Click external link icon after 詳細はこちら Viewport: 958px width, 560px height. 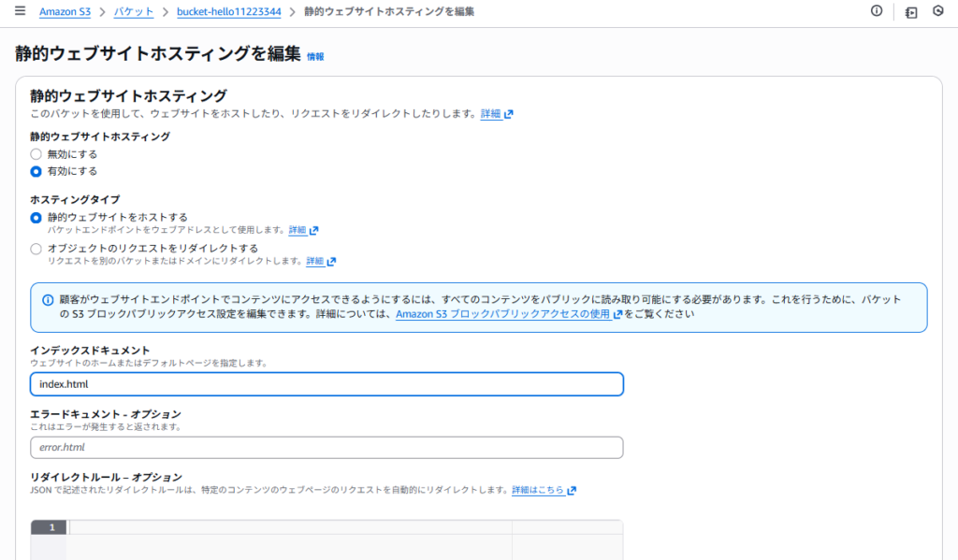[x=572, y=490]
